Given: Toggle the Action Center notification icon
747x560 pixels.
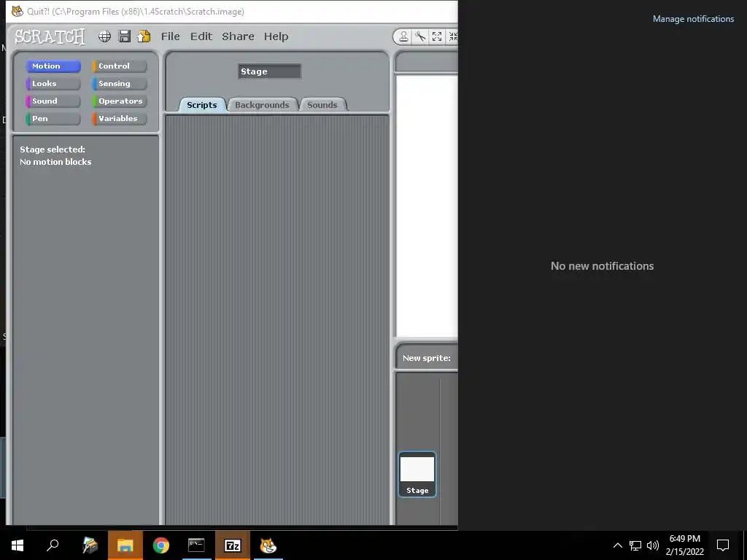Looking at the screenshot, I should (723, 545).
